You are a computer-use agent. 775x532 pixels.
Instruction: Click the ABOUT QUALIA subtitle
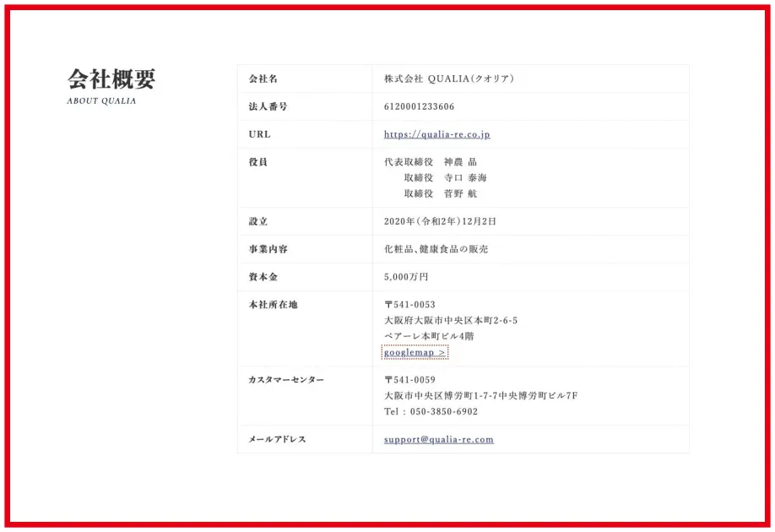coord(101,100)
